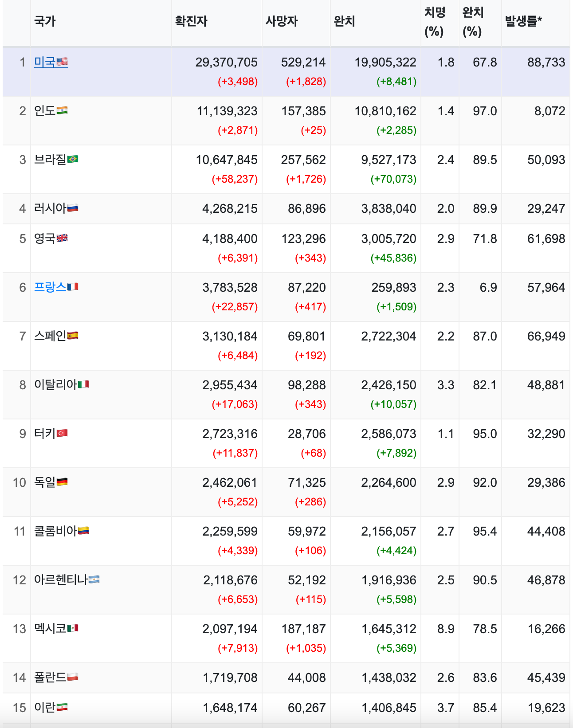Click France's recovered count 259,893
Image resolution: width=573 pixels, height=728 pixels.
coord(394,287)
